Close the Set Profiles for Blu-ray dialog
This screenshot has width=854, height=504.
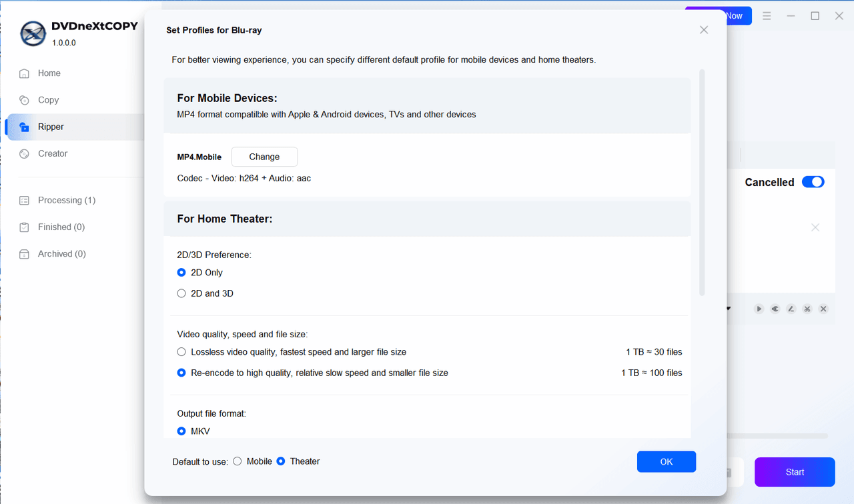pos(704,30)
